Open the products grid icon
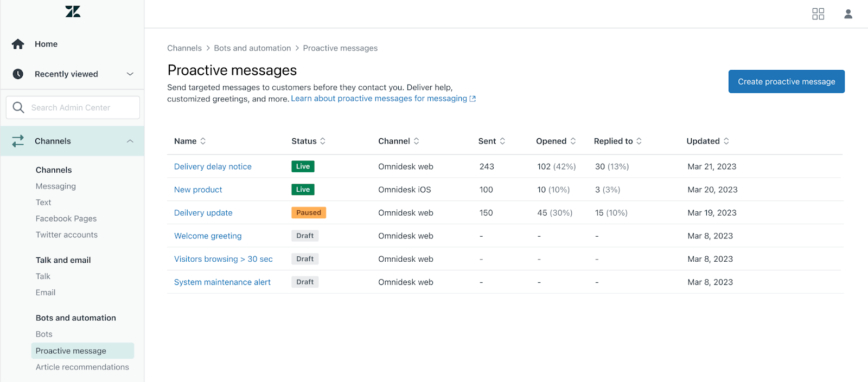 [x=818, y=14]
